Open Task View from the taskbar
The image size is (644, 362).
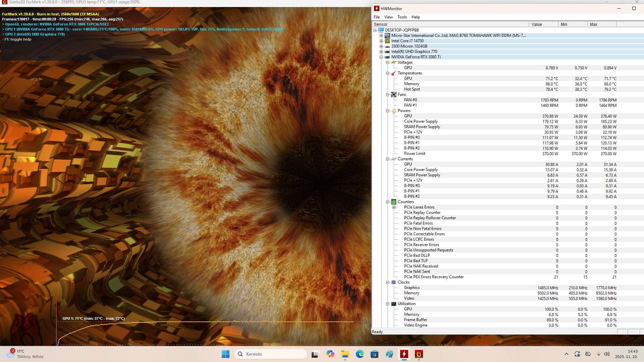pyautogui.click(x=315, y=354)
